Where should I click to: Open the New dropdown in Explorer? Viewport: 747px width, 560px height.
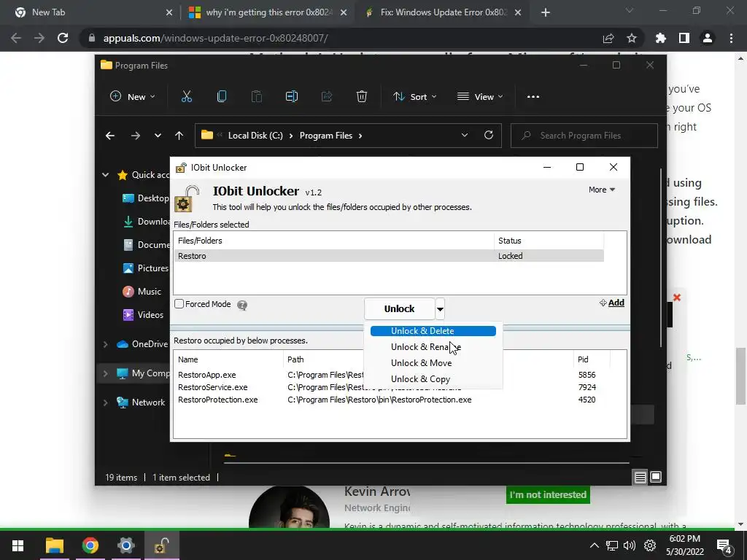(133, 97)
